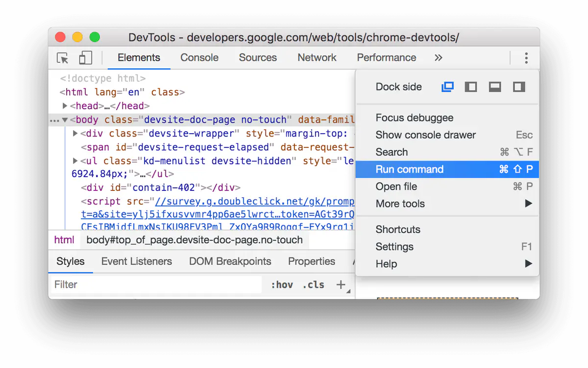Screen dimensions: 588x368
Task: Toggle the .cls class editor button
Action: pos(313,285)
